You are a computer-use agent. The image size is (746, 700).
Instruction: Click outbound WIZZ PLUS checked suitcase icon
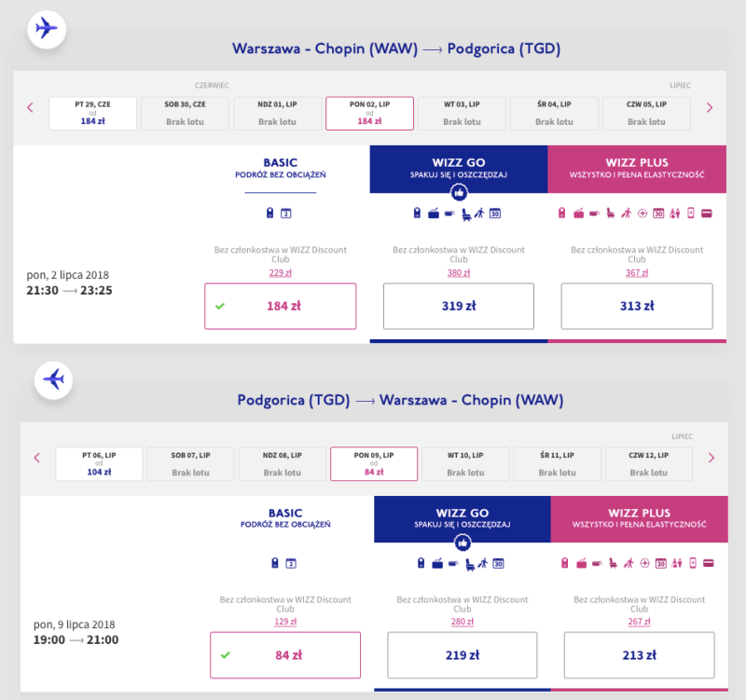point(578,213)
